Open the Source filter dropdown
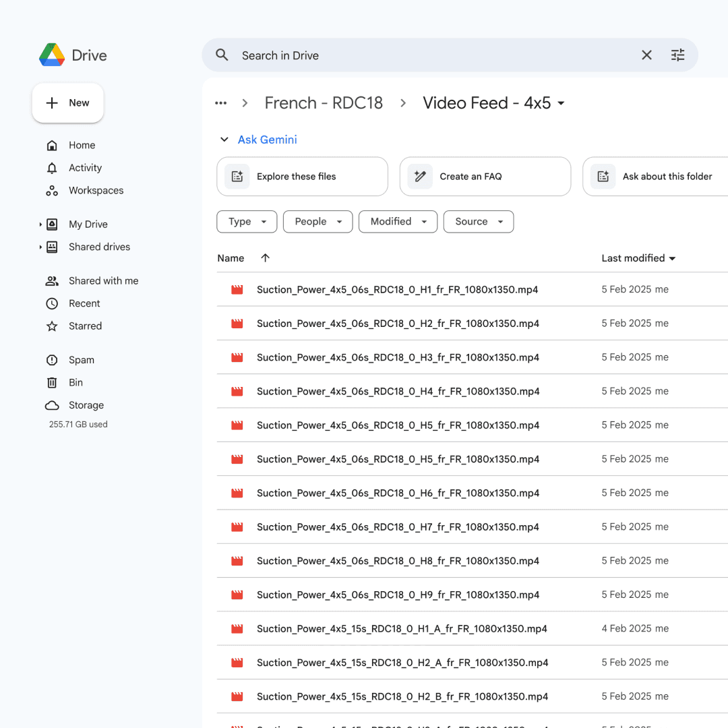The width and height of the screenshot is (728, 728). [479, 221]
